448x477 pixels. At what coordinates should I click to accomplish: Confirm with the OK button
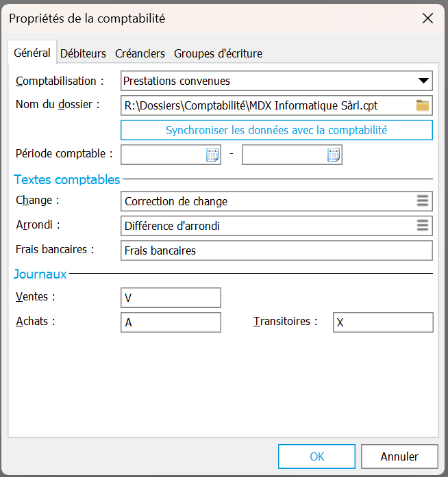pos(316,456)
